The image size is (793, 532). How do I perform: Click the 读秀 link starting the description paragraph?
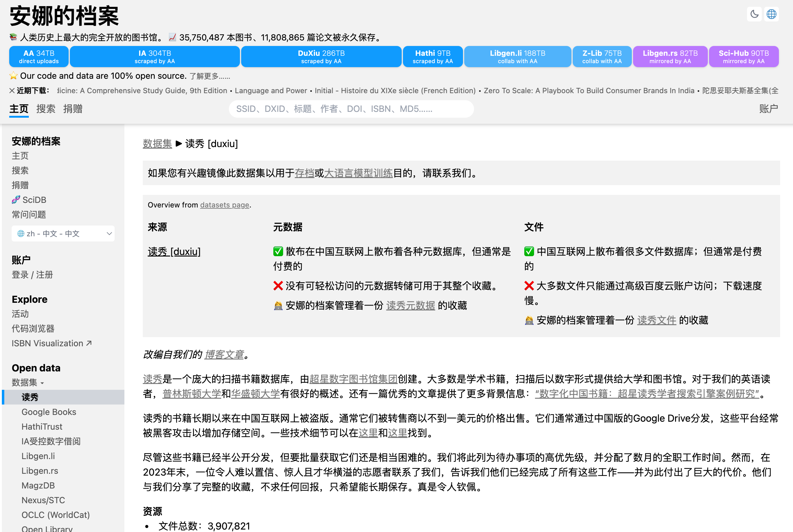click(x=153, y=379)
